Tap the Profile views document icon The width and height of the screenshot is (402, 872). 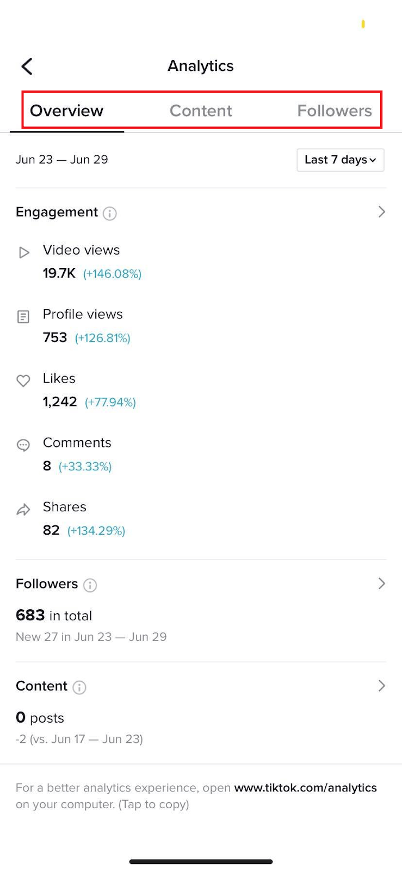click(23, 317)
